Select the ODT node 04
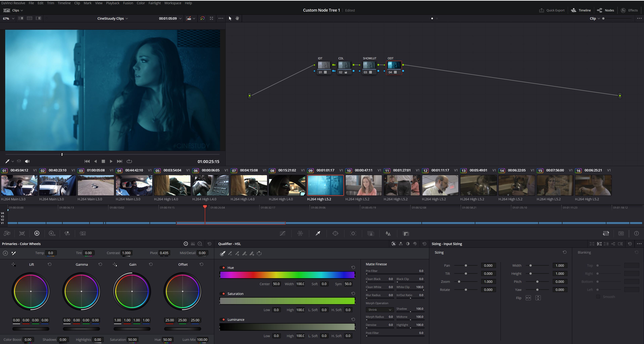The width and height of the screenshot is (644, 344). point(394,68)
